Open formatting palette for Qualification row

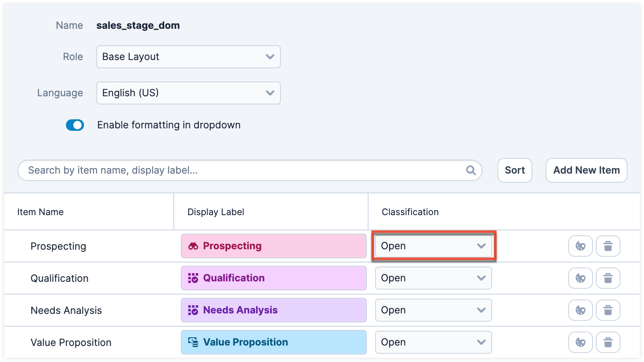pos(580,278)
